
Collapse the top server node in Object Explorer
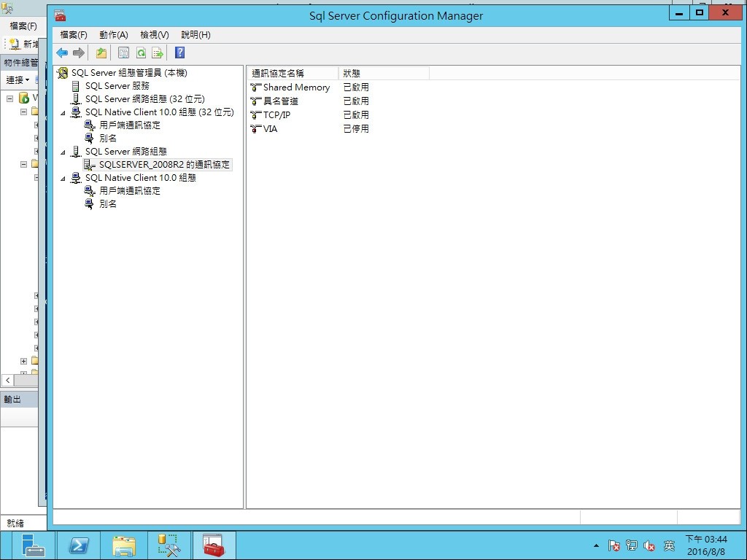9,98
